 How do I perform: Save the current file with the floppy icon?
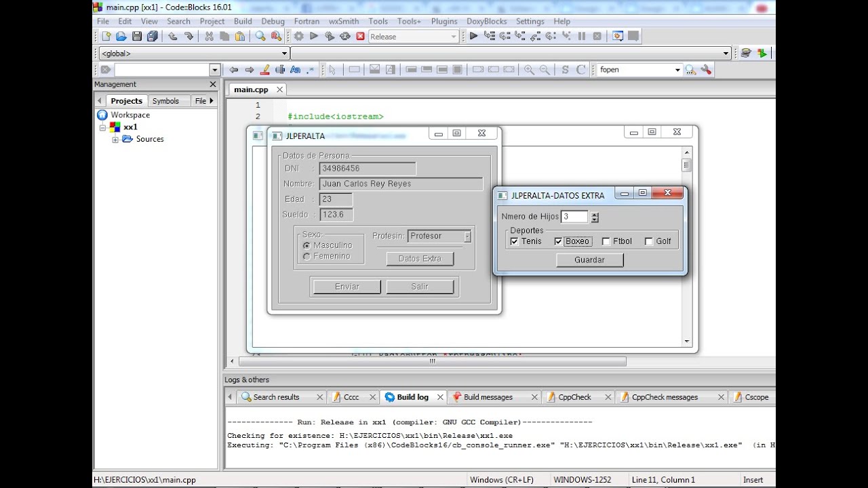pyautogui.click(x=137, y=37)
